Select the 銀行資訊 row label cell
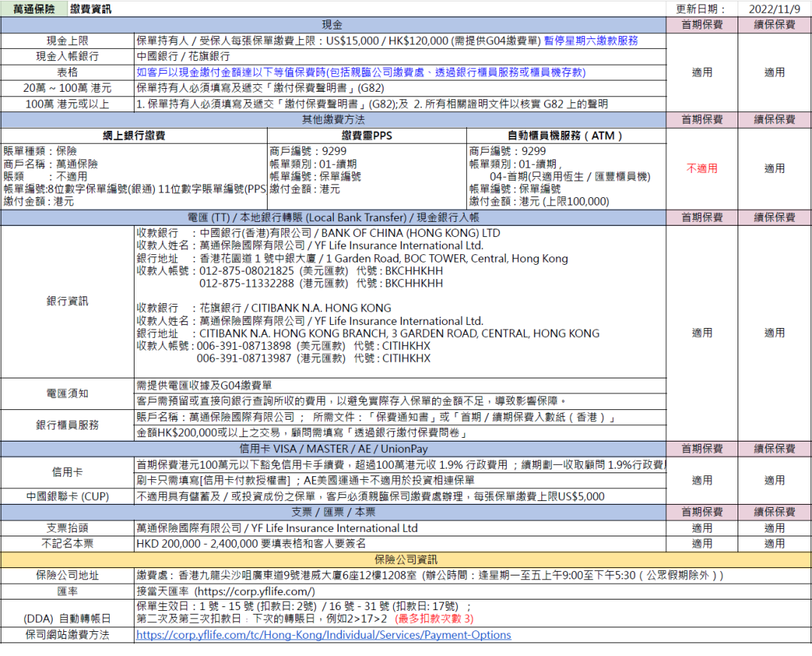Image resolution: width=812 pixels, height=656 pixels. coord(68,301)
